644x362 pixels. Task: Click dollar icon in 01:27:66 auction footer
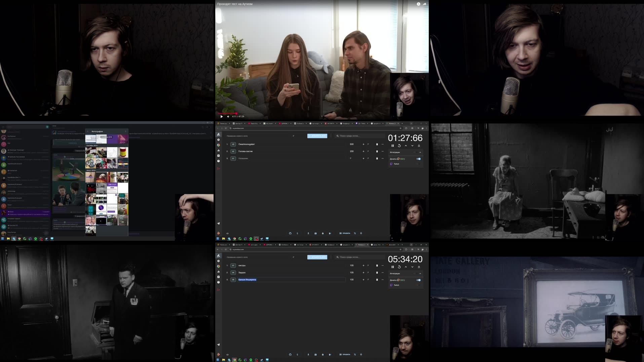click(297, 233)
